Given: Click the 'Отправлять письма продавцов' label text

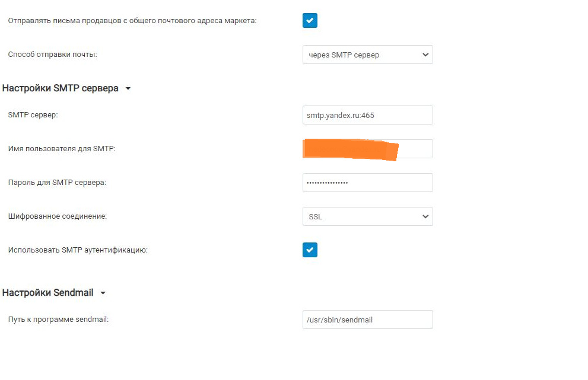Looking at the screenshot, I should 132,21.
